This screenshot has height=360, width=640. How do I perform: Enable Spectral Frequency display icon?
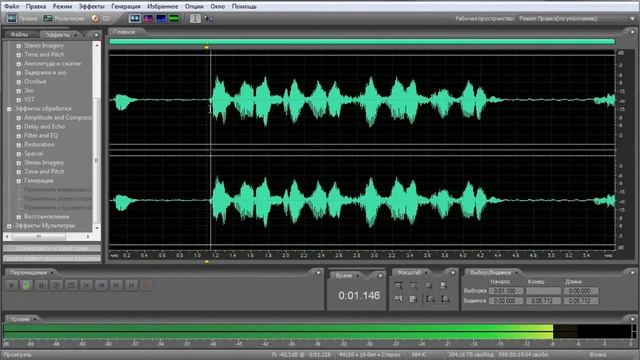point(148,18)
